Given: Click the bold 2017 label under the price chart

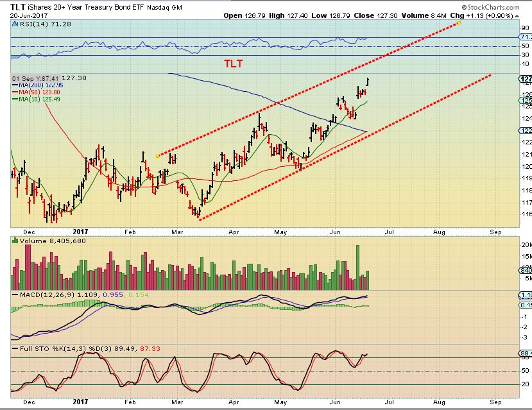Looking at the screenshot, I should [80, 232].
